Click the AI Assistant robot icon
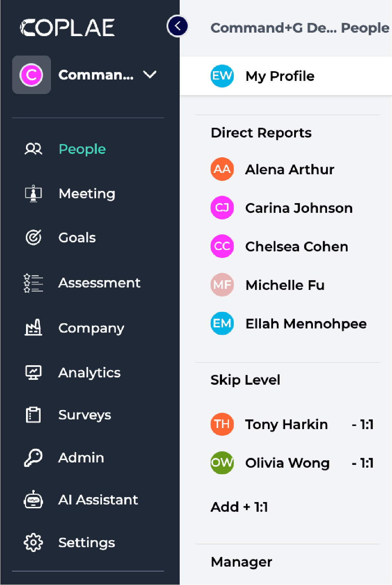392x585 pixels. point(33,500)
